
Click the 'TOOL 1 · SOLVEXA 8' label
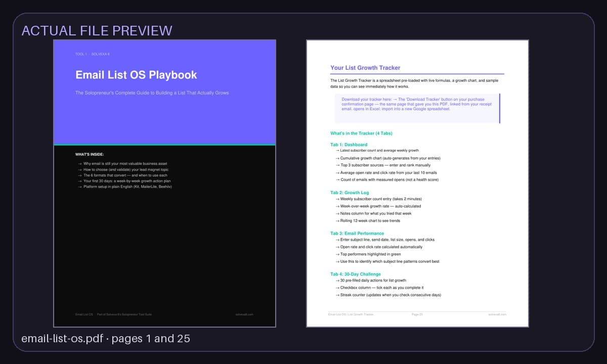(93, 54)
